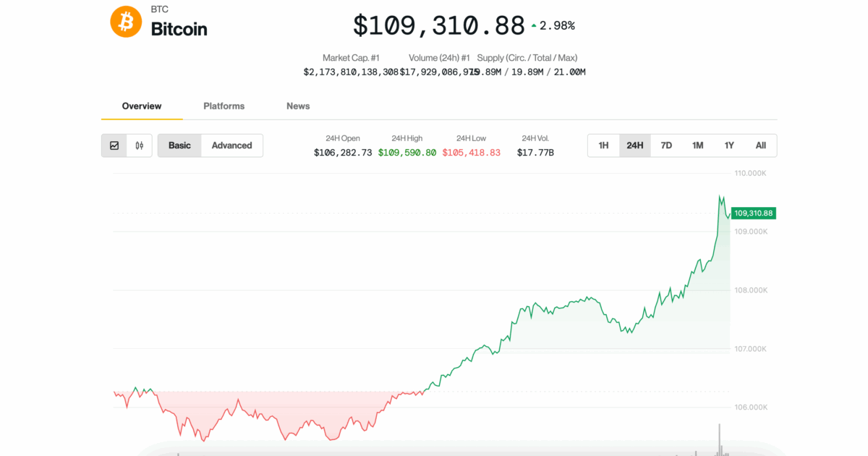Open the Overview tab
This screenshot has width=868, height=456.
coord(142,106)
